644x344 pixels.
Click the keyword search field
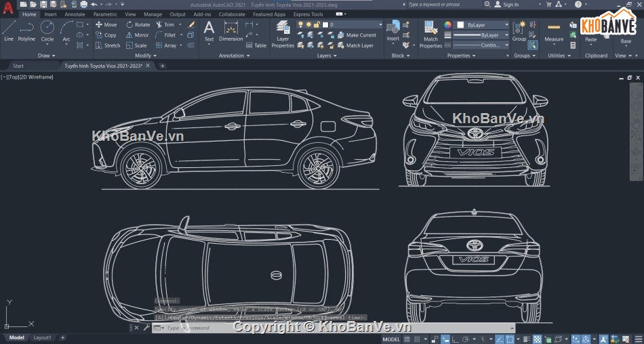pos(445,5)
